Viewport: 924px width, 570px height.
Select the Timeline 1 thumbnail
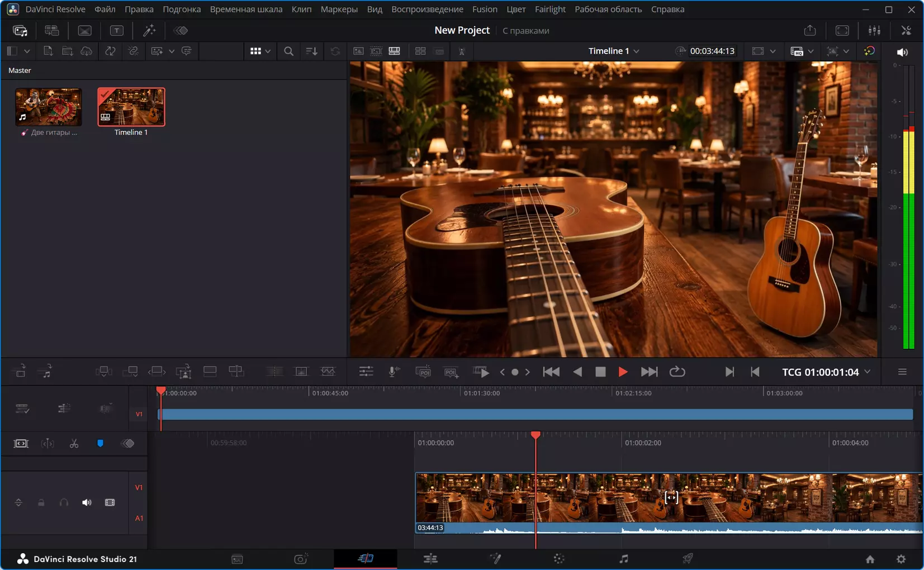(131, 107)
